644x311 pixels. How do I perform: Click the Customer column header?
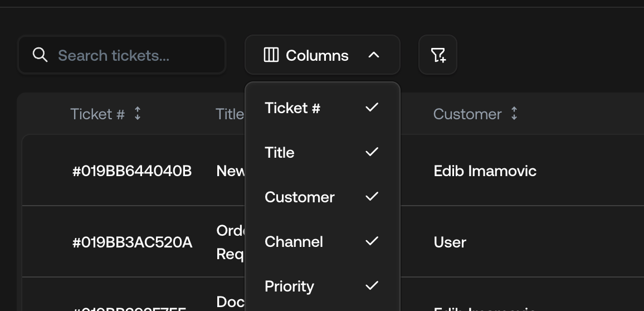click(x=467, y=114)
